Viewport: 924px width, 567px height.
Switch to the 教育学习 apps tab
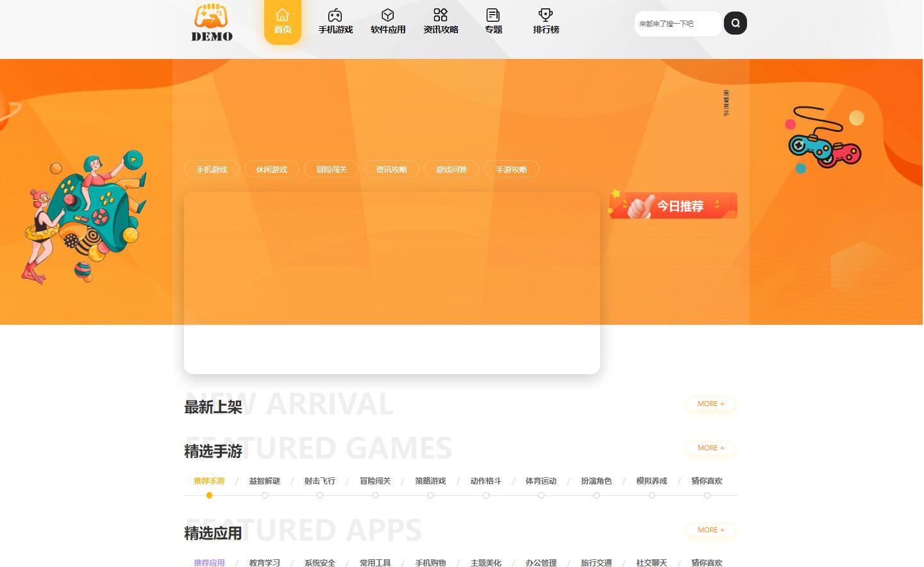[x=264, y=563]
